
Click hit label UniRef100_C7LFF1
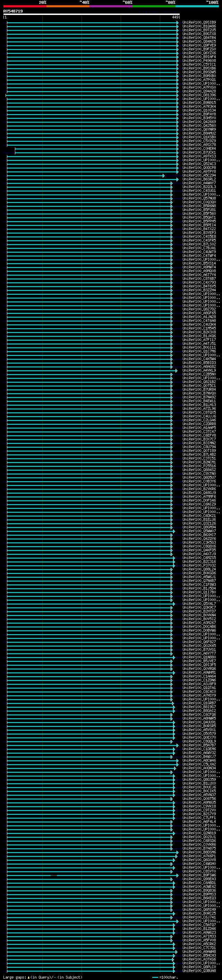pos(199,818)
